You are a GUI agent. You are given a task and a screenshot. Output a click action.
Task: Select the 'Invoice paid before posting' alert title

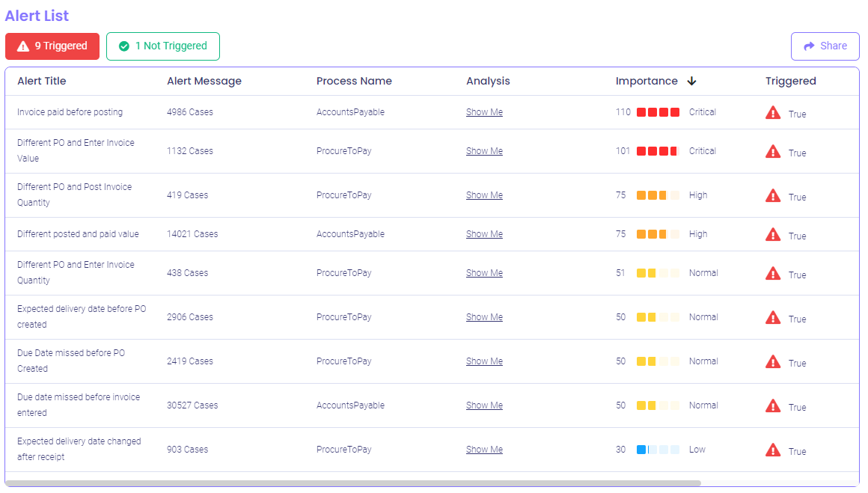pos(70,111)
